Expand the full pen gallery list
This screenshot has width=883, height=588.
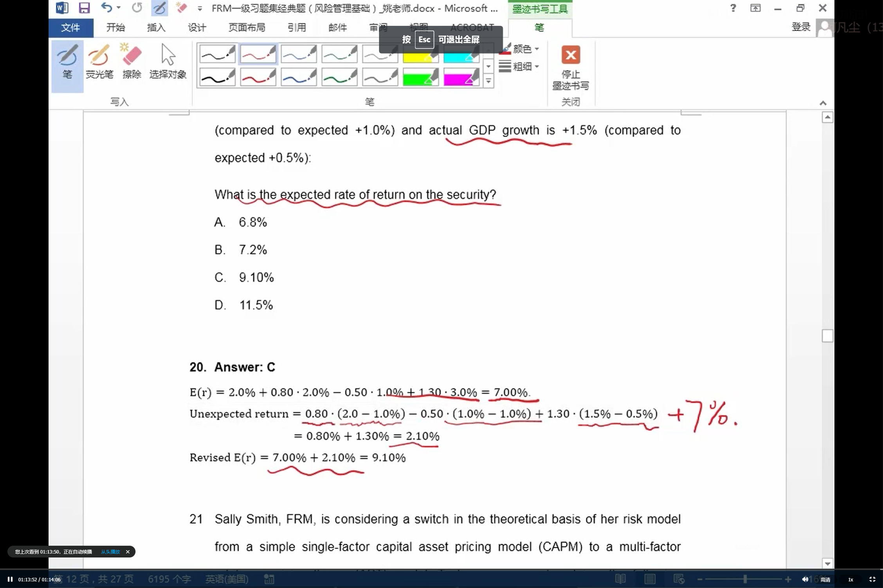(x=488, y=81)
